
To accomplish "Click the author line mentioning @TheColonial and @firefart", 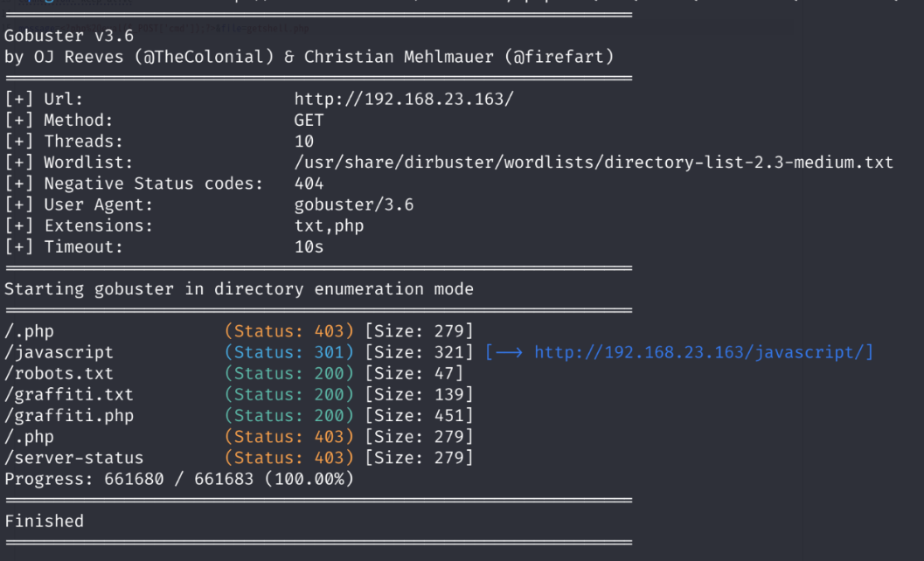I will tap(309, 57).
